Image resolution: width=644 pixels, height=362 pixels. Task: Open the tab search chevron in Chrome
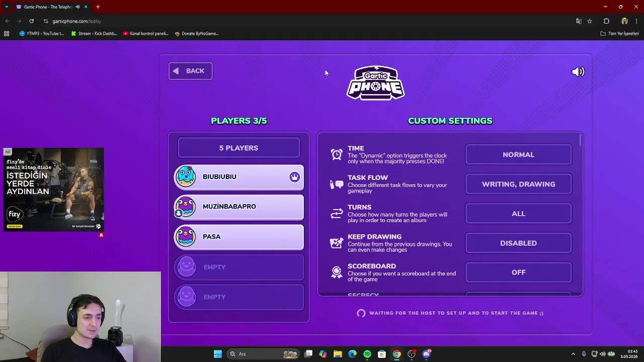(7, 7)
